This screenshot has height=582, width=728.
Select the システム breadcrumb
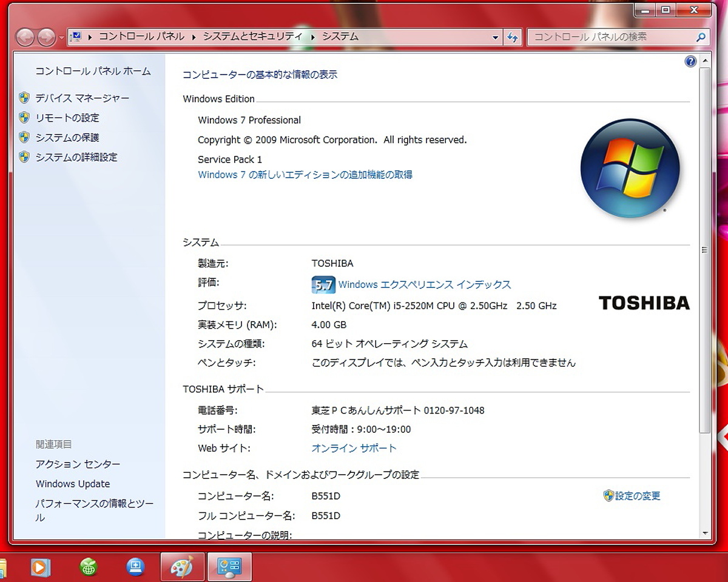(x=340, y=37)
